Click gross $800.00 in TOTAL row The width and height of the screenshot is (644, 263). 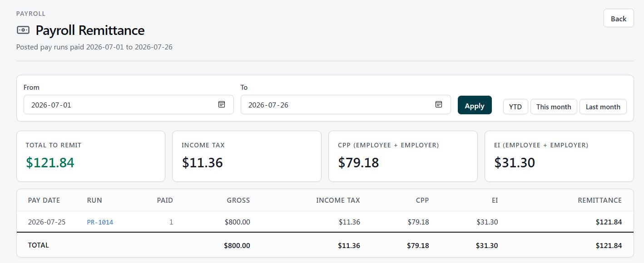[237, 246]
